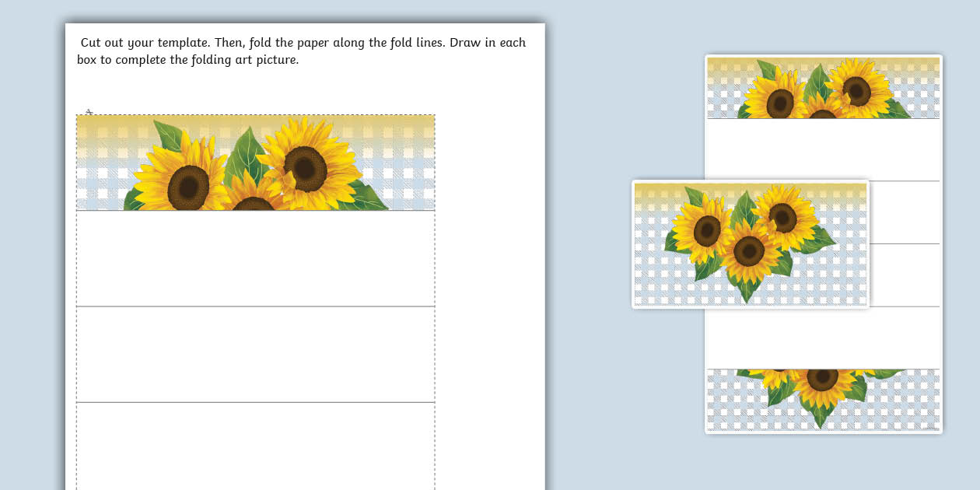Click the blank box below tall preview's top banner

coord(823,149)
